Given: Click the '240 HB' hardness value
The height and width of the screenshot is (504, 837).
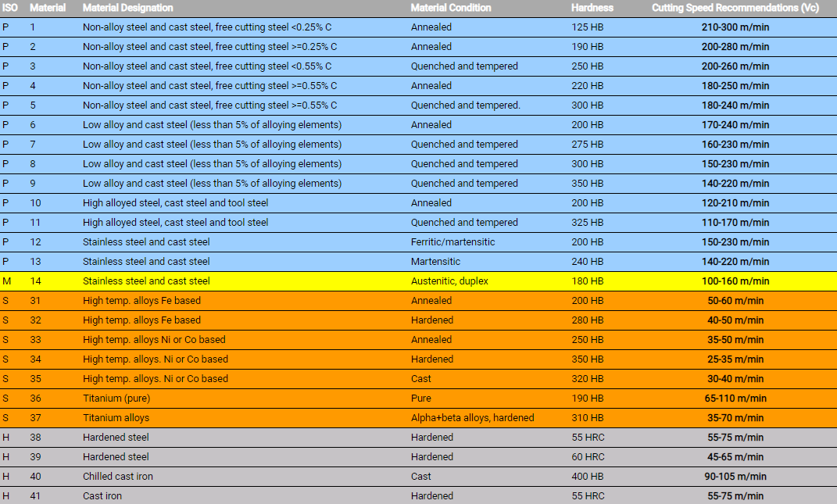Looking at the screenshot, I should (x=587, y=262).
